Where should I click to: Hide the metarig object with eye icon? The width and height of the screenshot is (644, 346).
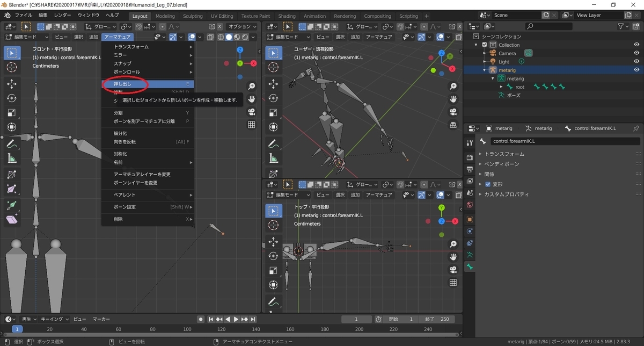coord(636,70)
